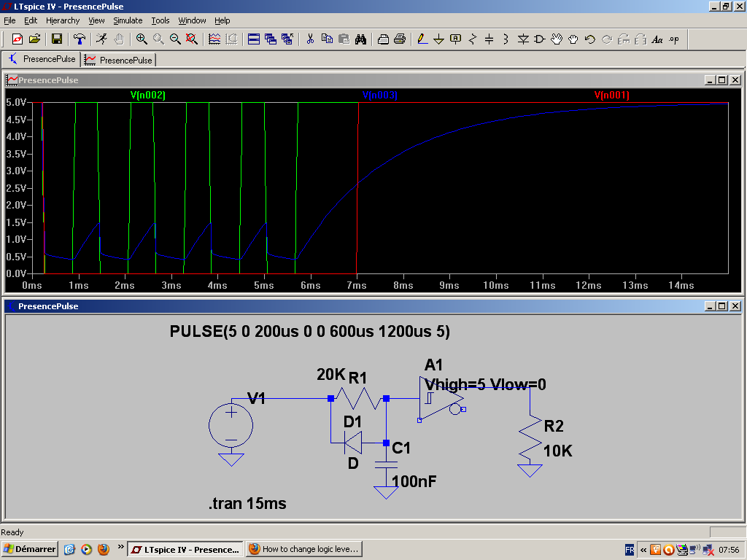This screenshot has width=747, height=560.
Task: Open the Window menu
Action: [x=192, y=20]
